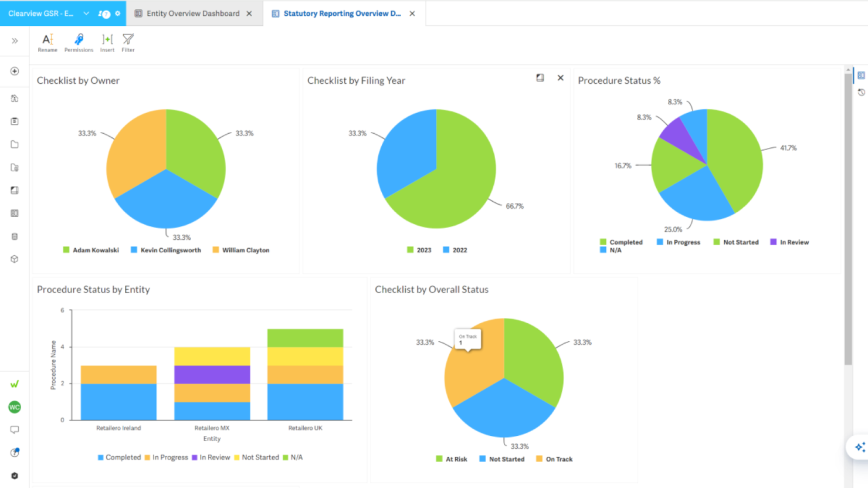Open the chart report icon in sidebar
This screenshot has height=488, width=868.
[15, 190]
